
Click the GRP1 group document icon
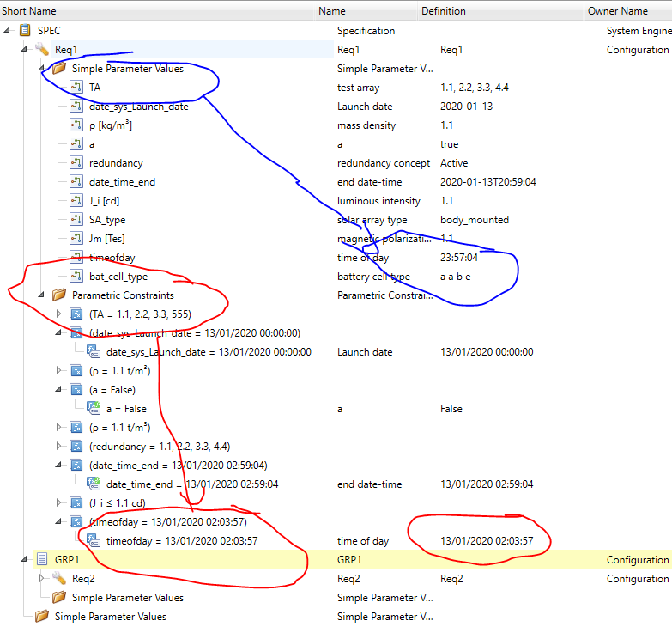(x=42, y=559)
